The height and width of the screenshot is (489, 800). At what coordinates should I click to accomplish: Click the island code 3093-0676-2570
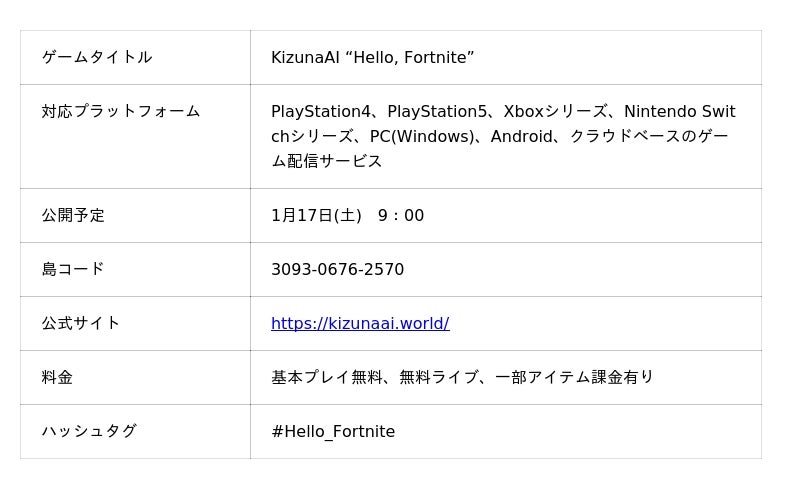point(337,269)
